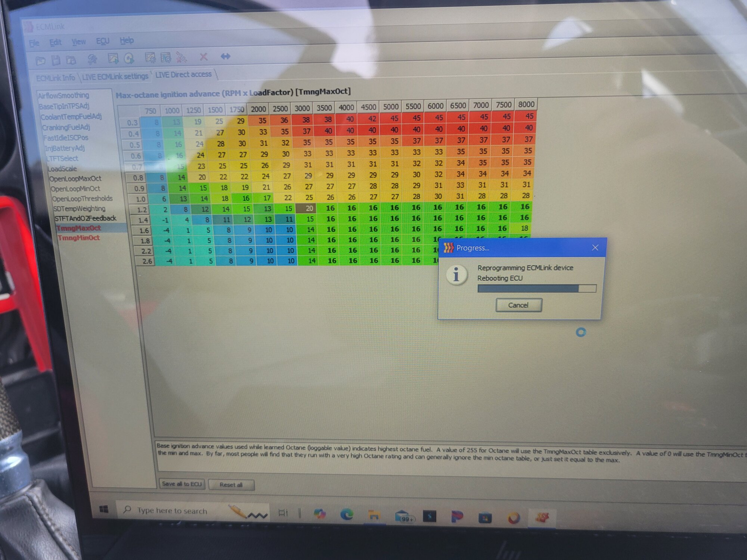This screenshot has height=560, width=747.
Task: Click the red disconnect plug toolbar icon
Action: (181, 57)
